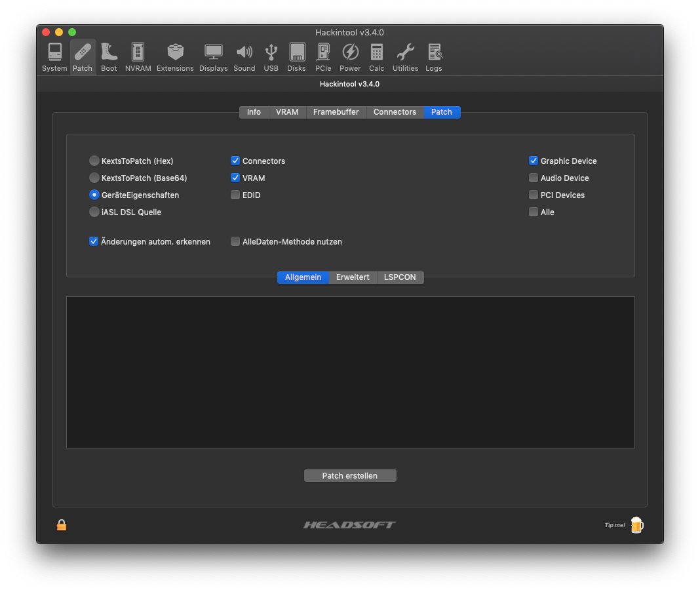Select the Allgemein tab
The height and width of the screenshot is (592, 700).
point(303,277)
